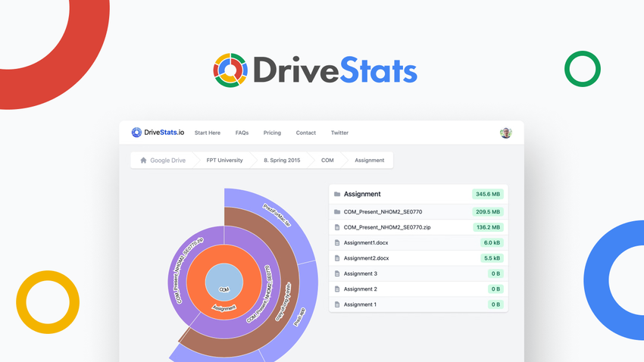The height and width of the screenshot is (362, 644).
Task: Select the Assignment breadcrumb item
Action: point(370,161)
